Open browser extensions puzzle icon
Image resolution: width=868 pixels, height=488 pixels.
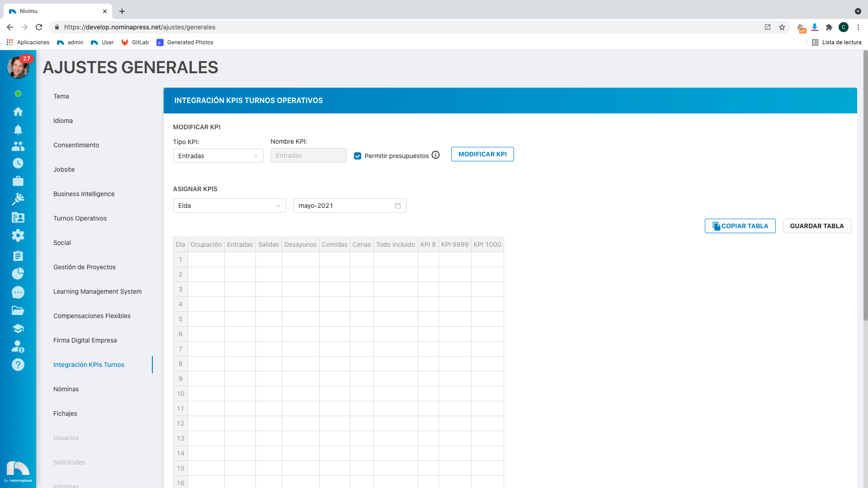[829, 27]
